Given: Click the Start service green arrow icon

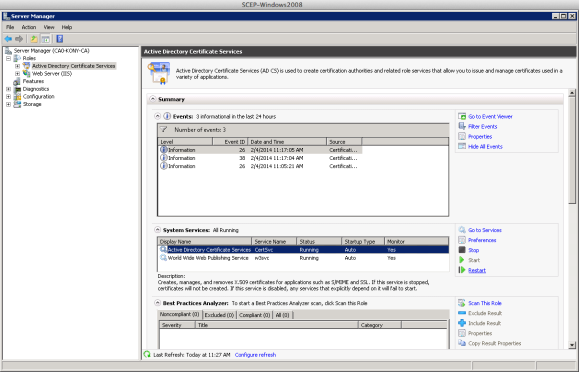Looking at the screenshot, I should tap(462, 260).
